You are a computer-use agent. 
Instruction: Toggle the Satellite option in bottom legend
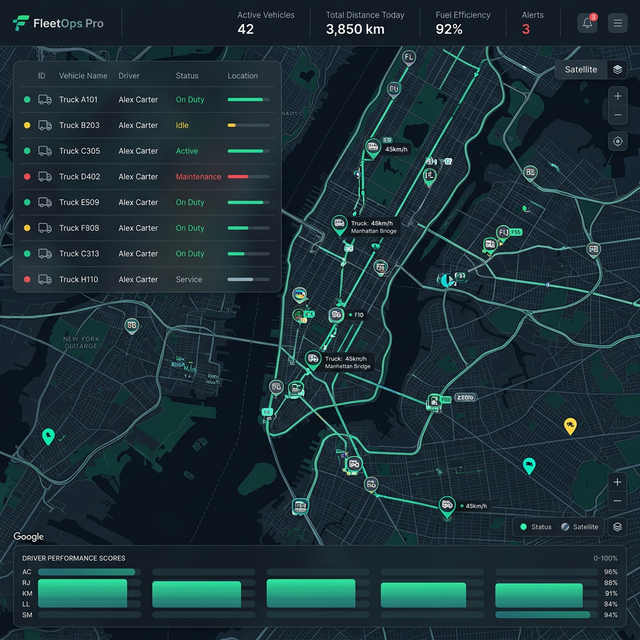pyautogui.click(x=580, y=527)
